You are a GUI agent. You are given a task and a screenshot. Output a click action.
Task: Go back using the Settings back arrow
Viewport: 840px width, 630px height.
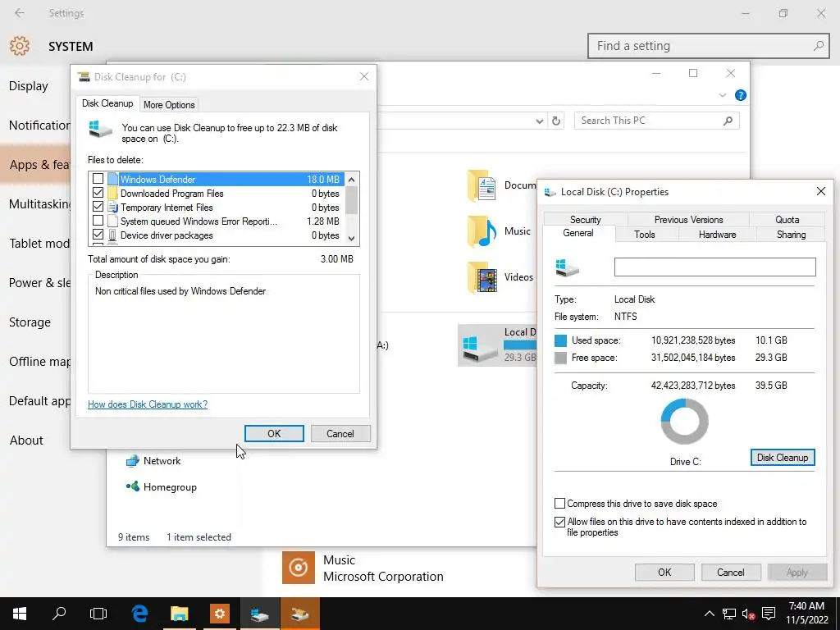point(20,13)
